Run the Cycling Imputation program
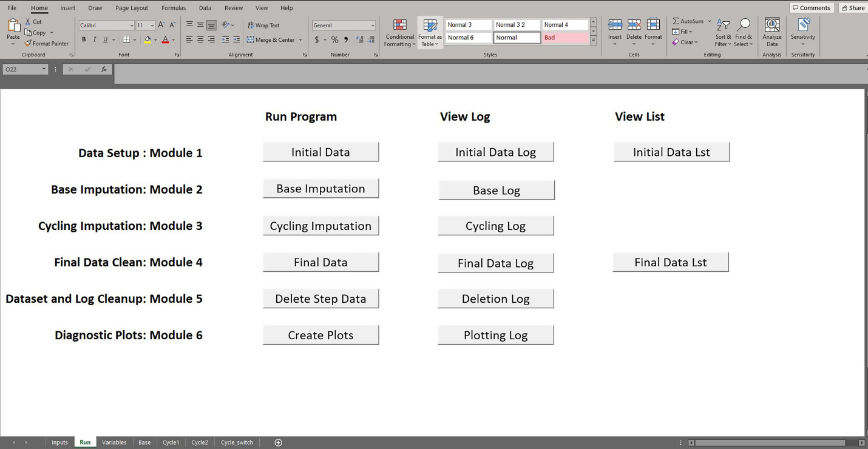Screen dimensions: 868x449 (x=320, y=226)
